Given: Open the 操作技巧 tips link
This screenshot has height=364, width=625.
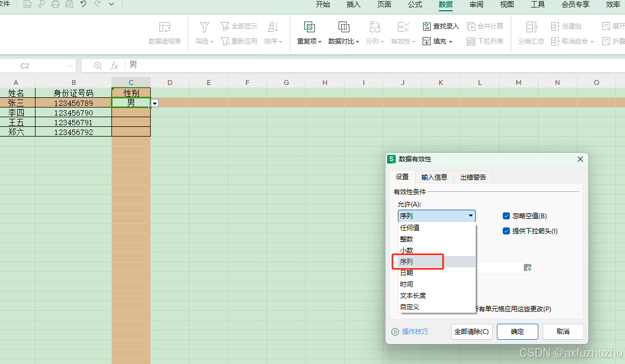Looking at the screenshot, I should coord(415,332).
